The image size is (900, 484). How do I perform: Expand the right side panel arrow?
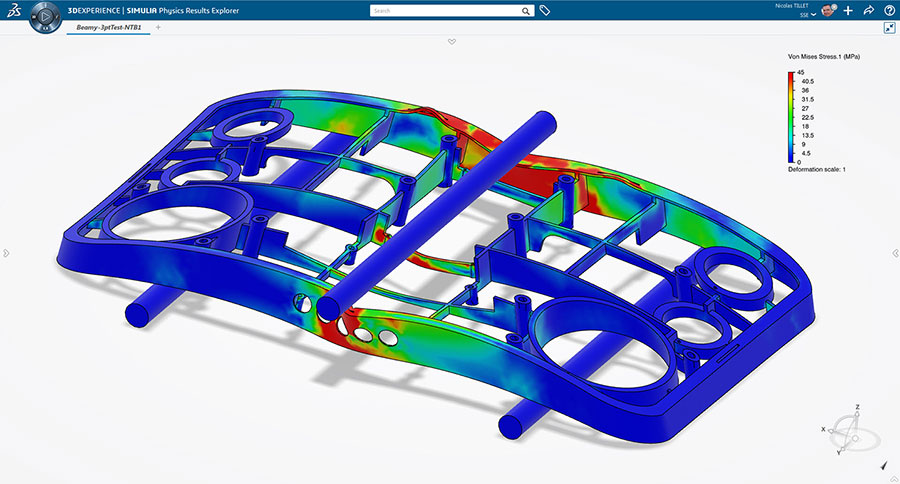895,253
